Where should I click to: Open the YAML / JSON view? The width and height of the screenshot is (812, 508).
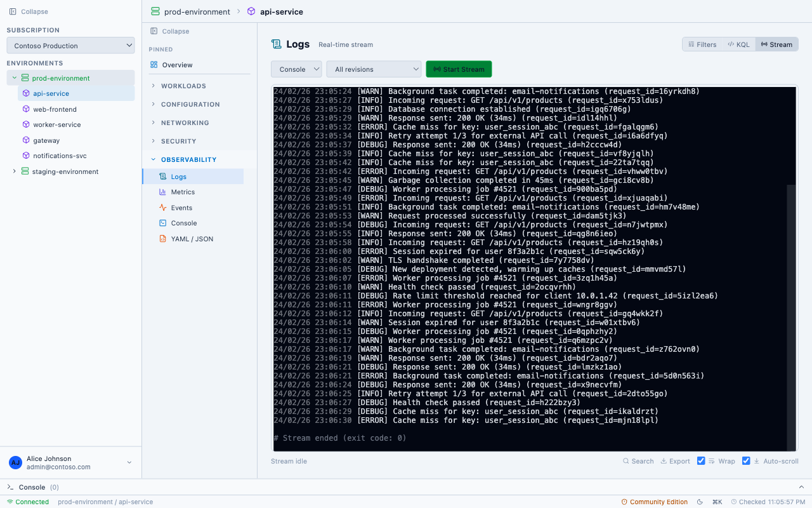point(191,238)
